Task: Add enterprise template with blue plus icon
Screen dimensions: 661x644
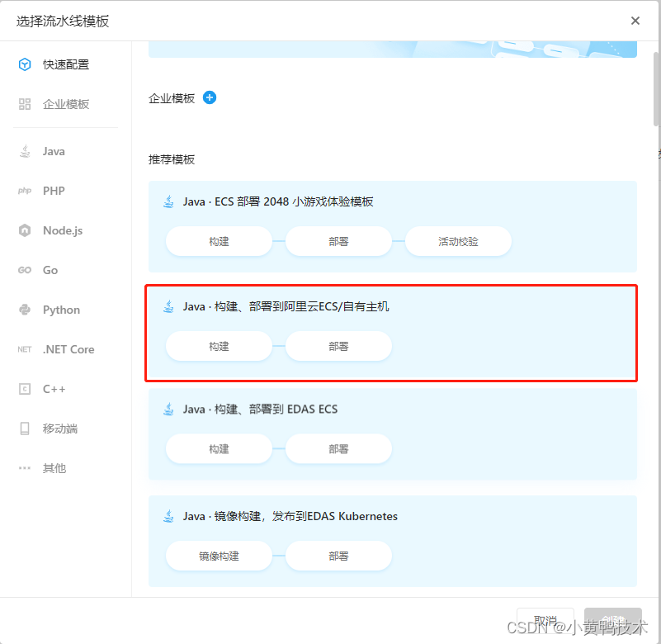Action: [x=210, y=97]
